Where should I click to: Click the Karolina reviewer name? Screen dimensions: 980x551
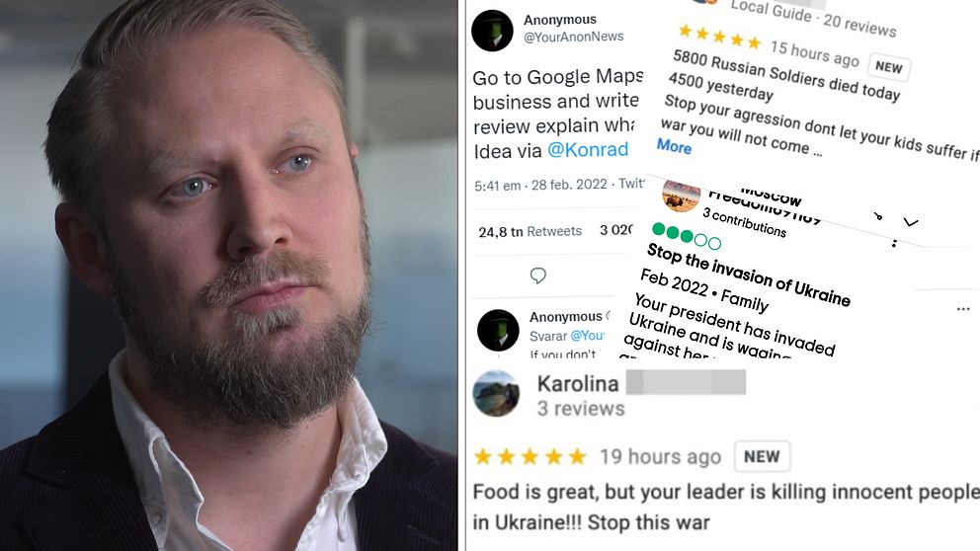578,383
